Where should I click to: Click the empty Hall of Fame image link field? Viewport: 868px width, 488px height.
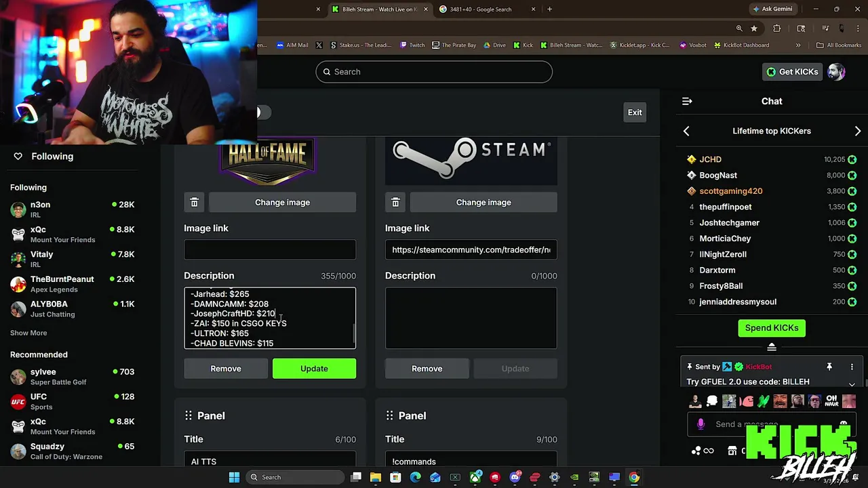point(270,249)
